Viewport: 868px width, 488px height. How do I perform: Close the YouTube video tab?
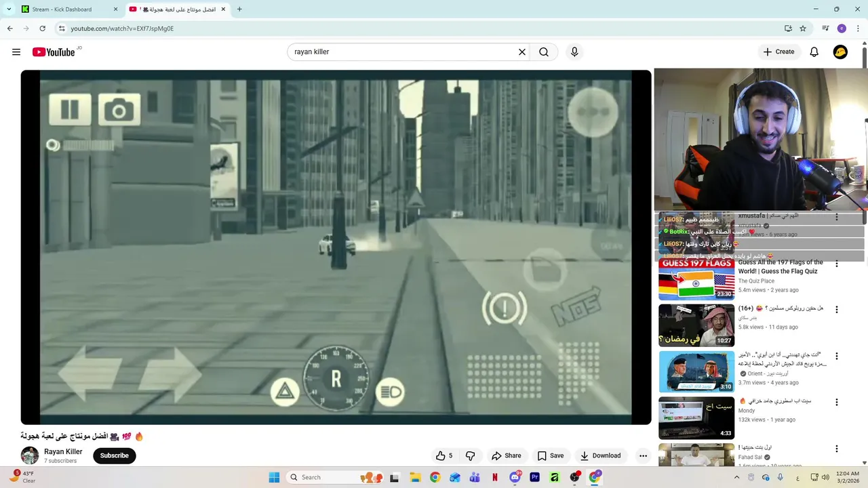click(x=223, y=9)
